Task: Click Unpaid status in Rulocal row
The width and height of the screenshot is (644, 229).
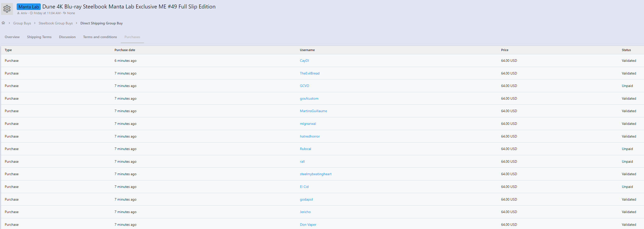Action: pos(627,149)
